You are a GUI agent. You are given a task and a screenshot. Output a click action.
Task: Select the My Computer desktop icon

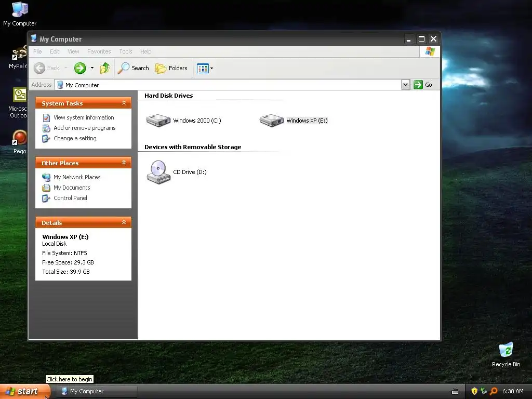(x=20, y=14)
